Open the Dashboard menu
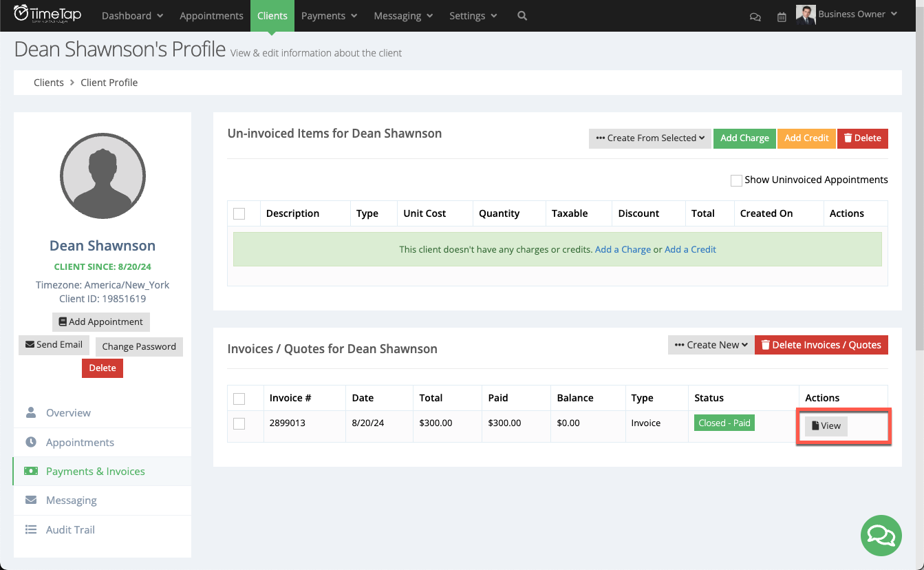 [x=131, y=15]
